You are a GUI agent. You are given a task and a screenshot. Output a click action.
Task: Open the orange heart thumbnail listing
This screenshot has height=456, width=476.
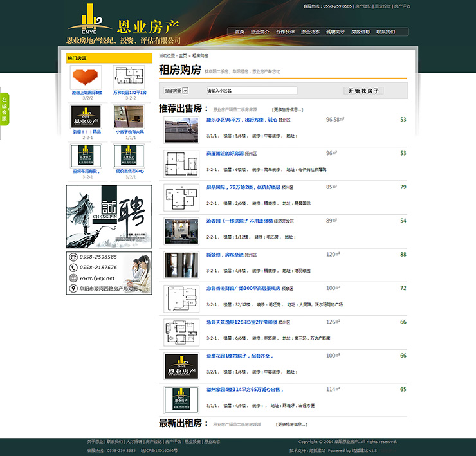coord(86,77)
